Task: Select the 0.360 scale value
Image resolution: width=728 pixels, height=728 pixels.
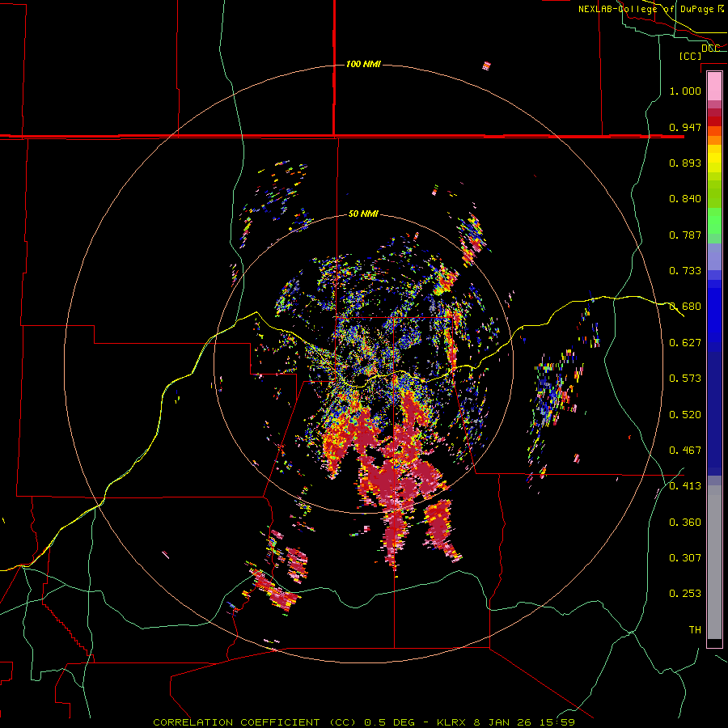Action: (685, 523)
